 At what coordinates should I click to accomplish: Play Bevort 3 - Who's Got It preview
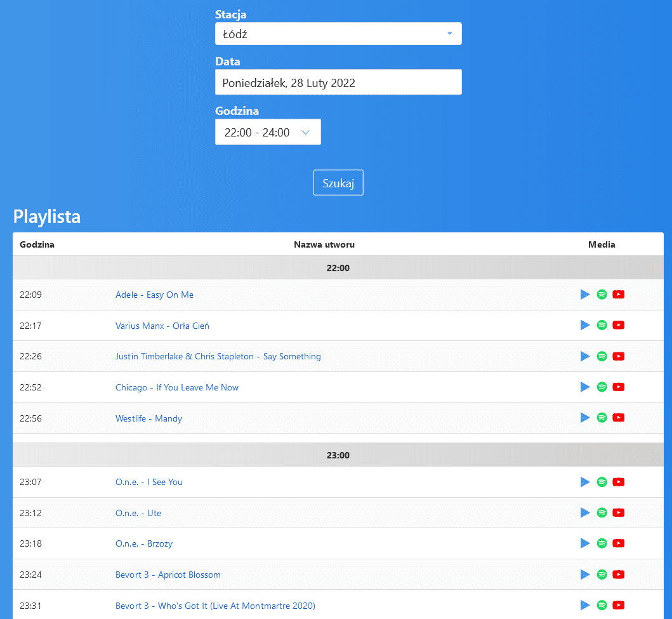pos(585,605)
